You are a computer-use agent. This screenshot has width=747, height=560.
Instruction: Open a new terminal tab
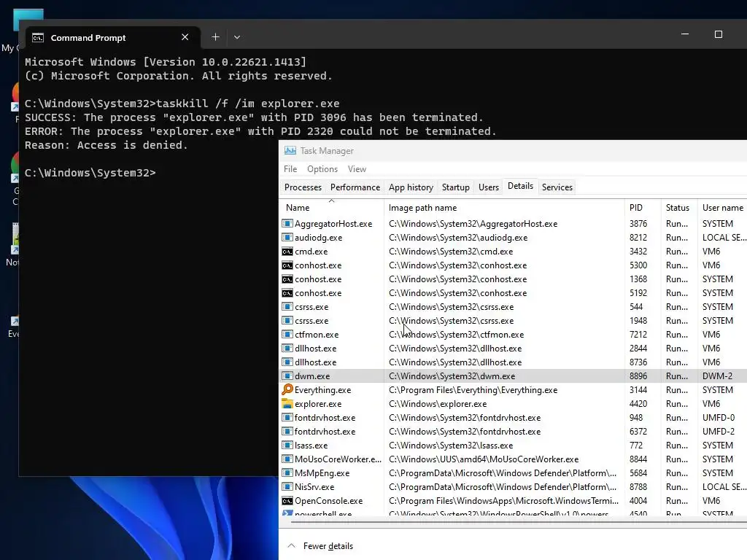215,37
